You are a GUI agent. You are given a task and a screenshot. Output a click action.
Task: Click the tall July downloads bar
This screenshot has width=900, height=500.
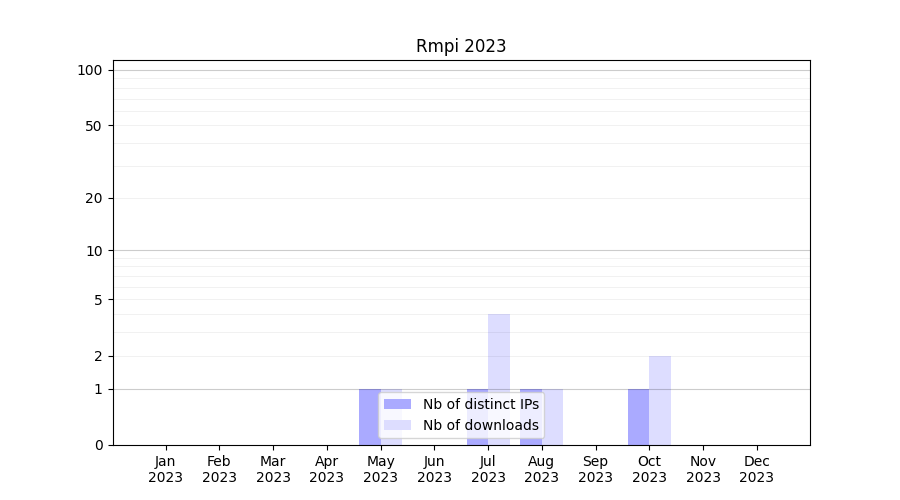(x=499, y=350)
